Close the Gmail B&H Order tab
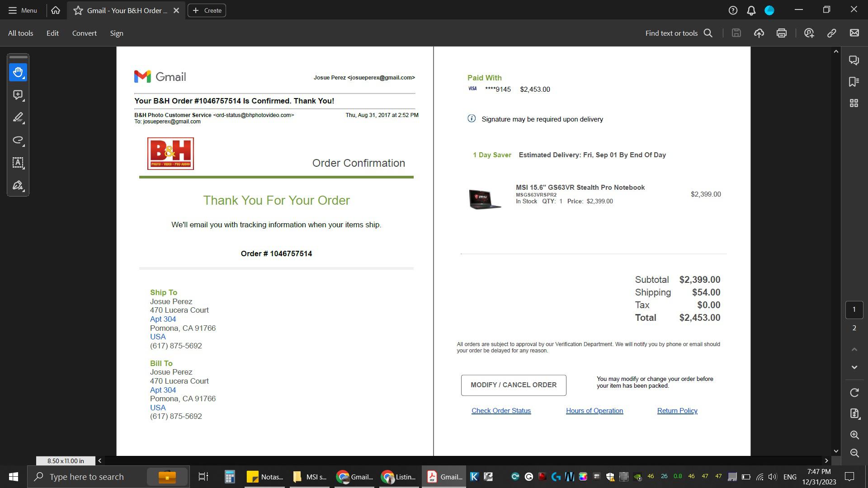Viewport: 868px width, 488px height. (176, 10)
